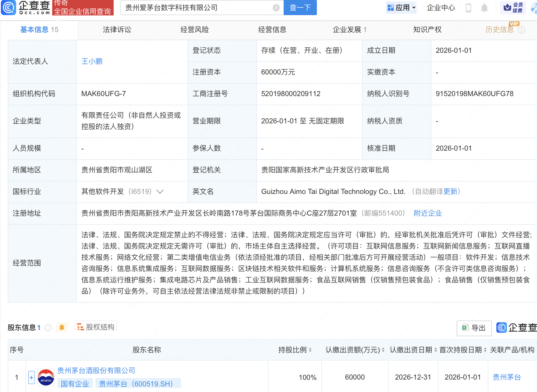Click the info icon next to 股东信息

point(48,328)
